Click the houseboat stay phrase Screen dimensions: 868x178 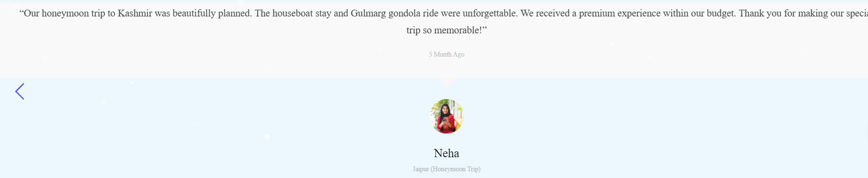point(302,13)
